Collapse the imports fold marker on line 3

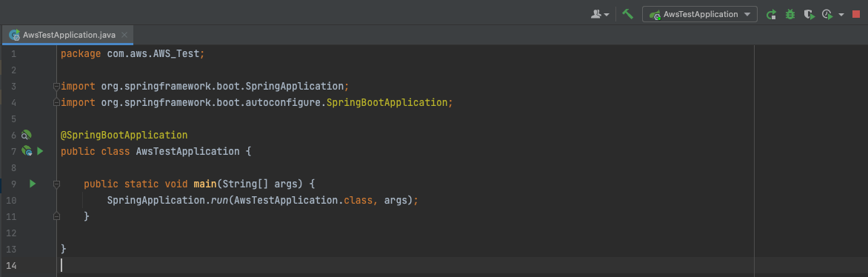point(56,87)
